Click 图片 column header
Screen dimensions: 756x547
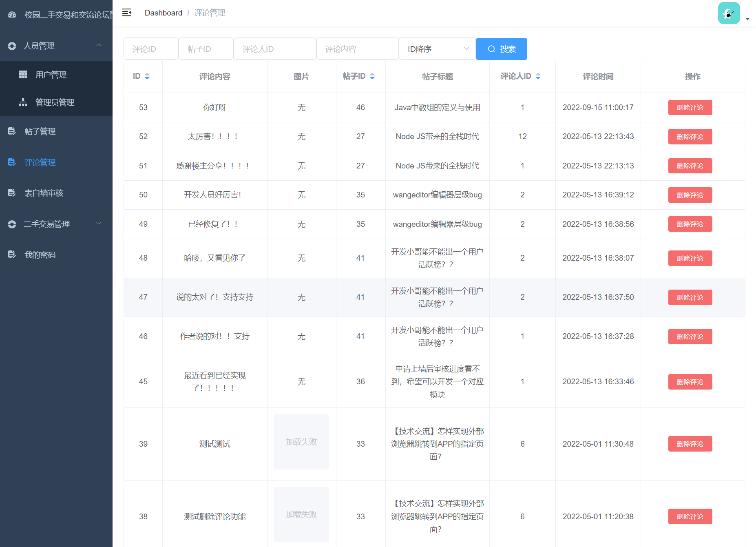coord(301,76)
